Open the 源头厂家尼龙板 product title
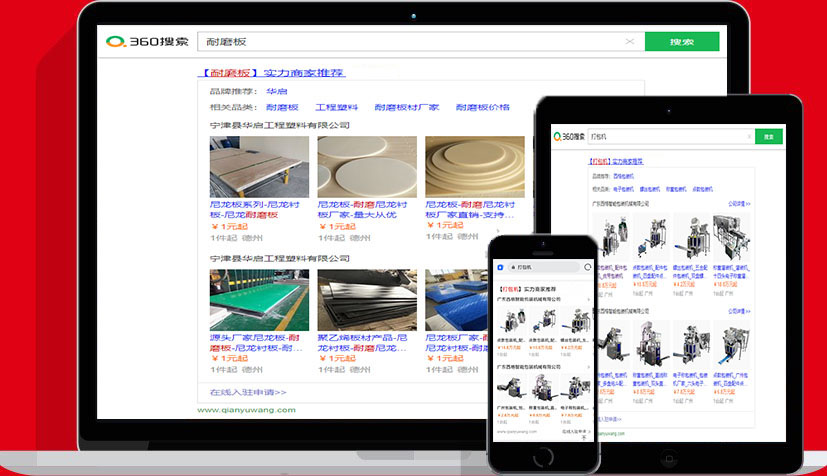 pyautogui.click(x=256, y=343)
